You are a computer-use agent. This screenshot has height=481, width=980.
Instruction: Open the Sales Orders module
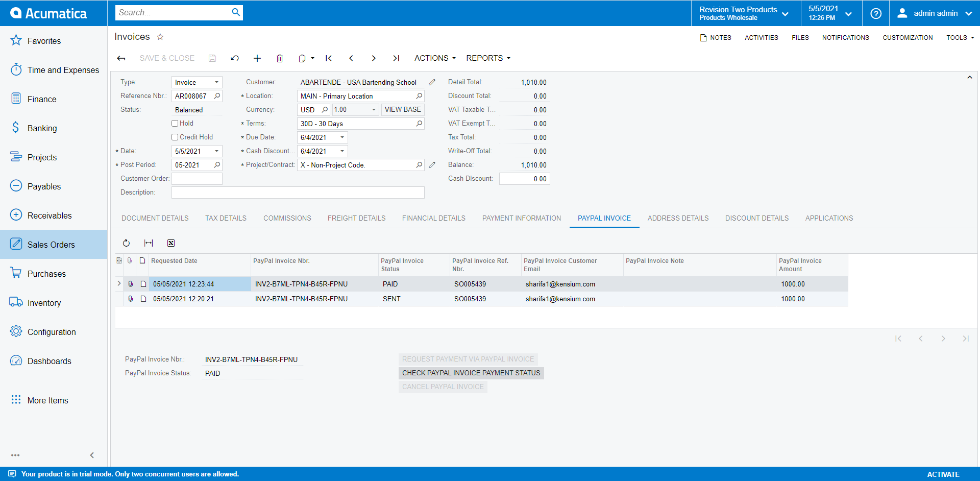pyautogui.click(x=54, y=245)
